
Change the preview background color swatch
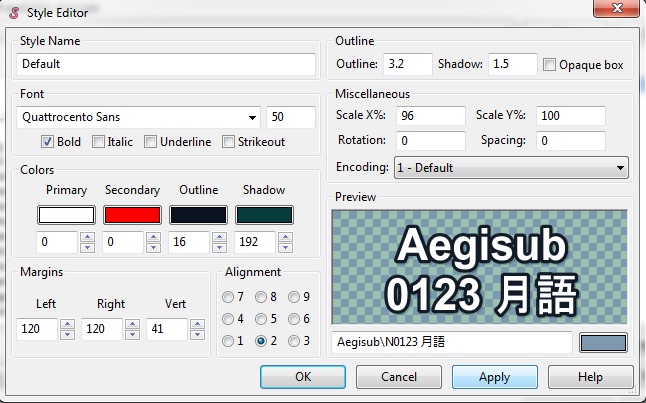click(603, 343)
